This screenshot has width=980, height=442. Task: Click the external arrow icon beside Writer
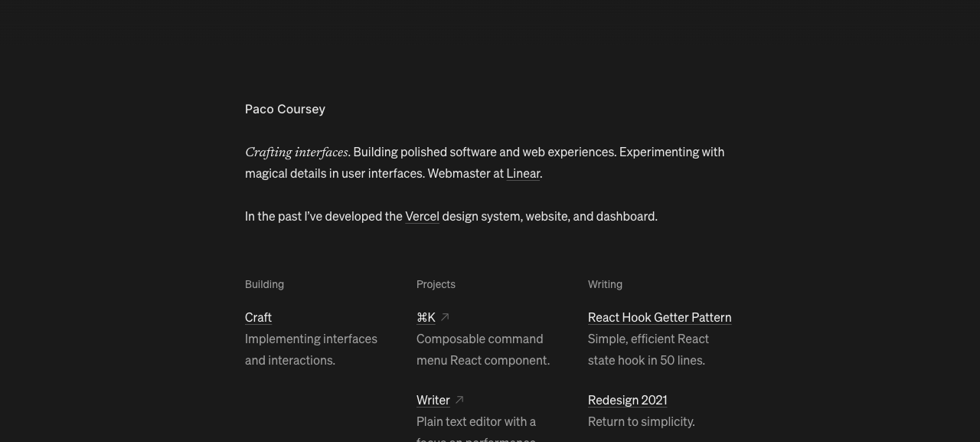[x=459, y=400]
